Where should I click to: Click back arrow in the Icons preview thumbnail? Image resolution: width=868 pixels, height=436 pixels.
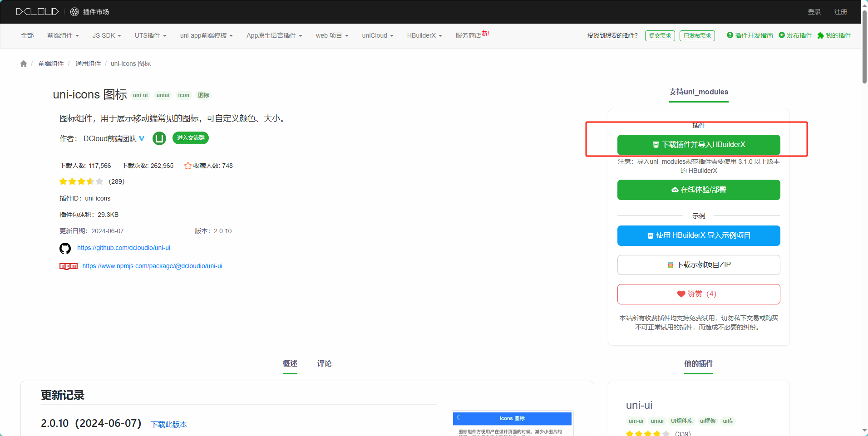[459, 417]
